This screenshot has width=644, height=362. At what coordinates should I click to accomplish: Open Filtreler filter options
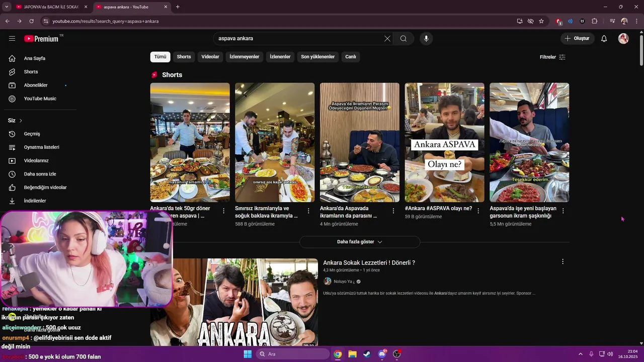pyautogui.click(x=552, y=57)
